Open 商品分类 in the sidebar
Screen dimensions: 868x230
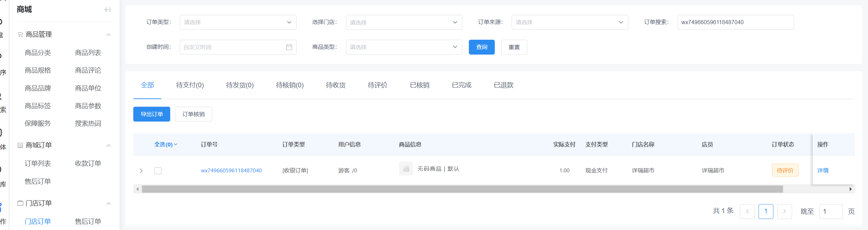pos(38,53)
